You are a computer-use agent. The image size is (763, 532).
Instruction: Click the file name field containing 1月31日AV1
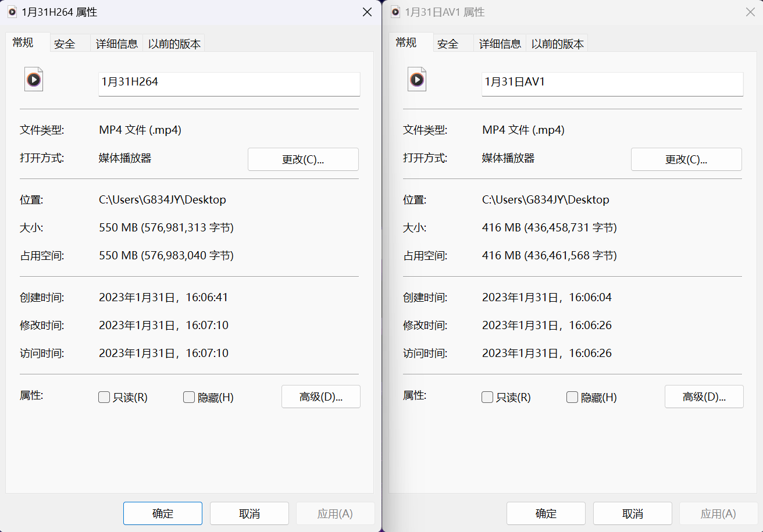[x=613, y=84]
